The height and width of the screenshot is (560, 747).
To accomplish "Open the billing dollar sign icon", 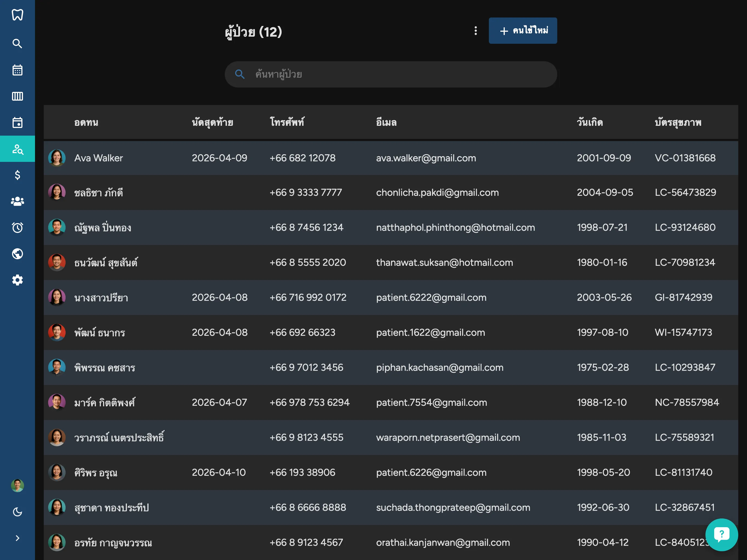I will point(17,175).
